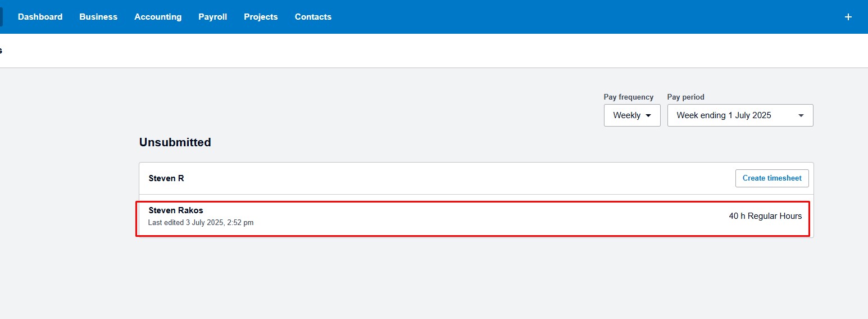Go to the Projects menu
868x319 pixels.
[x=261, y=17]
